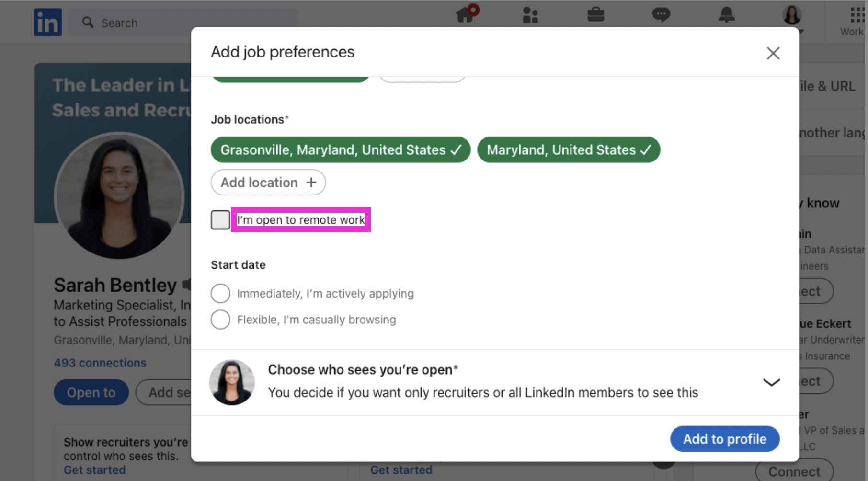
Task: Click the LinkedIn logo
Action: 47,22
